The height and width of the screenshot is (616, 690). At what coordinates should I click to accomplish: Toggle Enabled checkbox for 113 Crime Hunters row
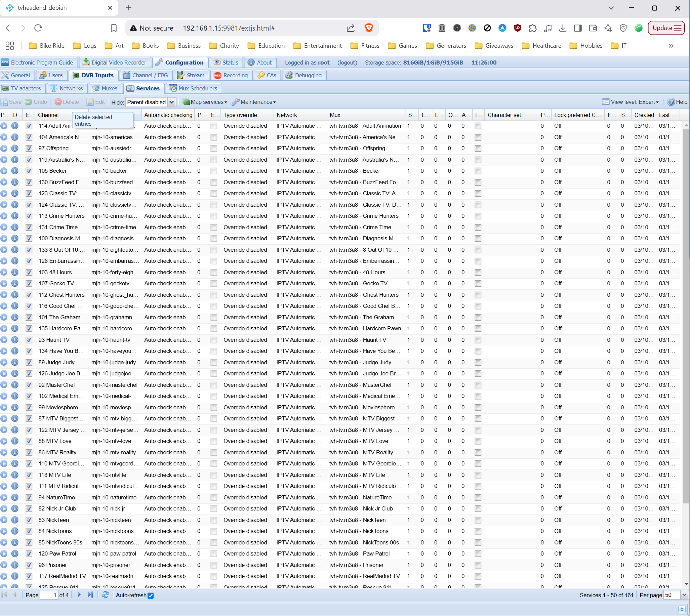click(x=29, y=216)
